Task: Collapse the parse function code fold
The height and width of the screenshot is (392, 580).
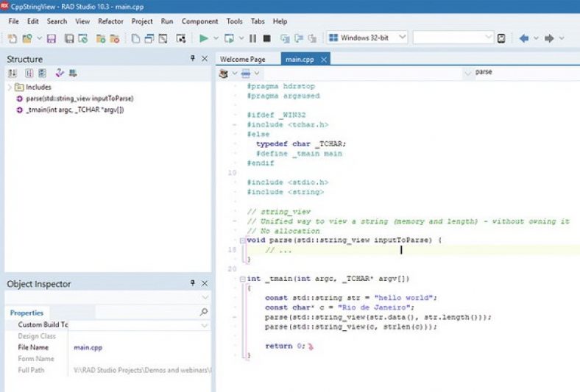Action: tap(241, 240)
